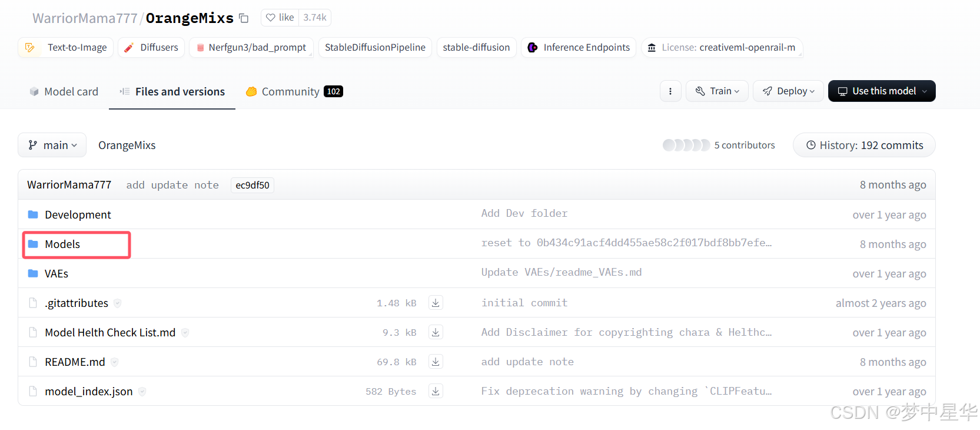Click the model_index.json file page icon
The width and height of the screenshot is (980, 430).
[x=33, y=391]
